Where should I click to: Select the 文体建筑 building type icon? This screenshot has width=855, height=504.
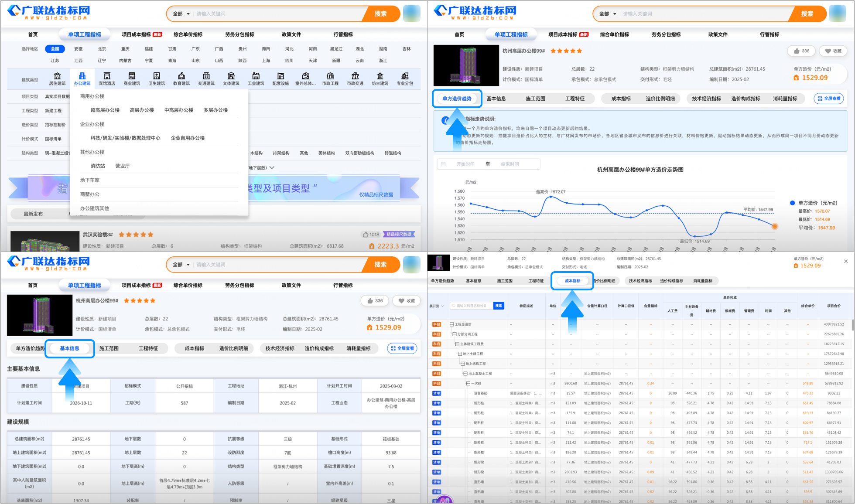231,78
